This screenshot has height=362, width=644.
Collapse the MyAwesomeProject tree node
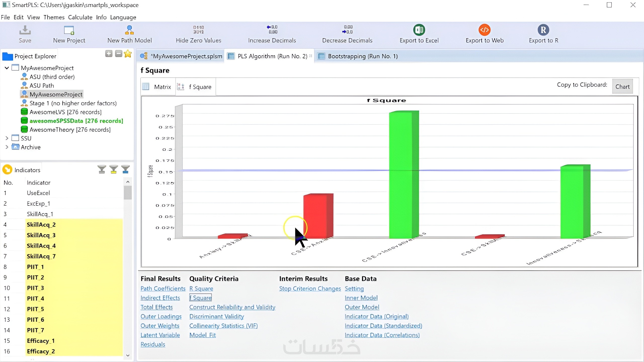pyautogui.click(x=7, y=68)
